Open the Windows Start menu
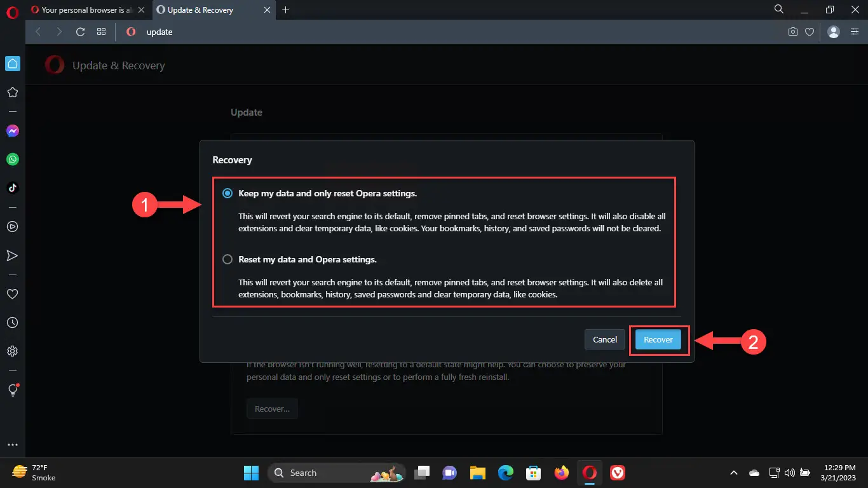Viewport: 868px width, 488px height. (x=251, y=473)
